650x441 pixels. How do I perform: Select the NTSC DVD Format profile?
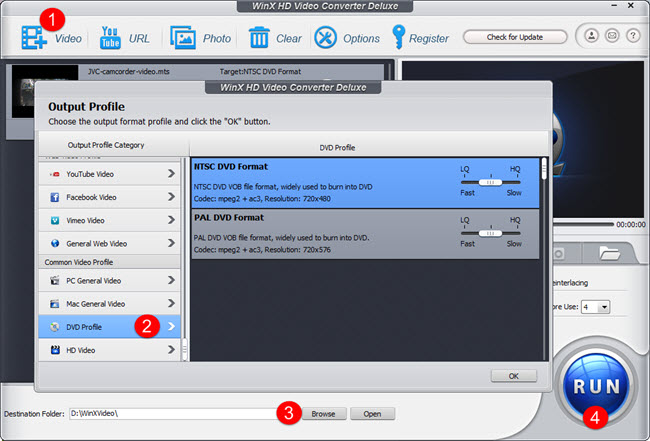coord(320,181)
